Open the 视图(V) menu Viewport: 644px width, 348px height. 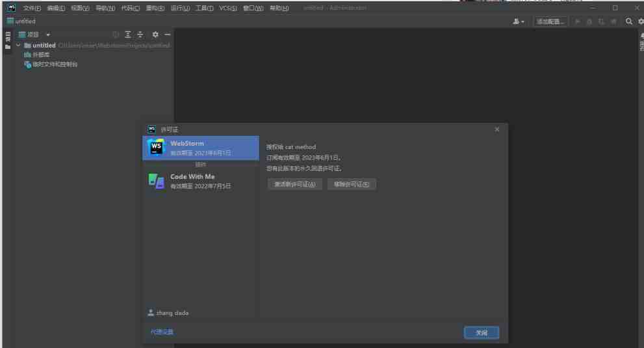point(80,8)
